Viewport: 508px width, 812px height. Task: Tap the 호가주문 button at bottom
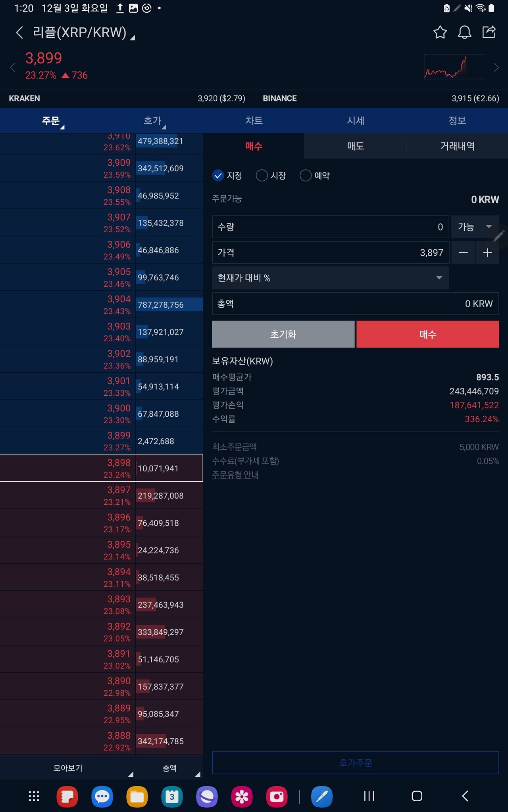tap(356, 763)
